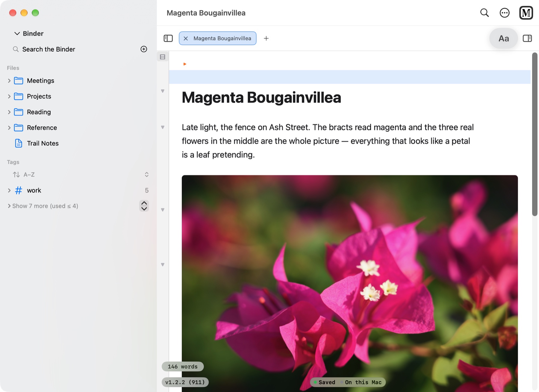539x392 pixels.
Task: Click the M markdown mode icon
Action: pyautogui.click(x=526, y=13)
